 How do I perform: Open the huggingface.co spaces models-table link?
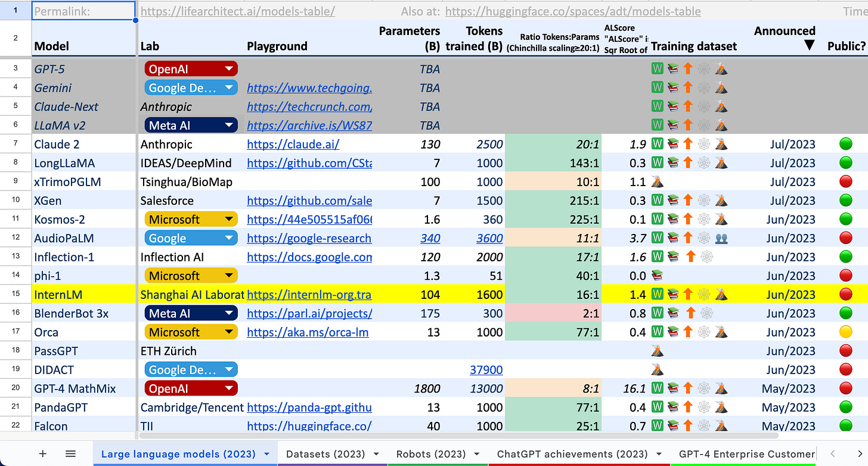pos(573,11)
